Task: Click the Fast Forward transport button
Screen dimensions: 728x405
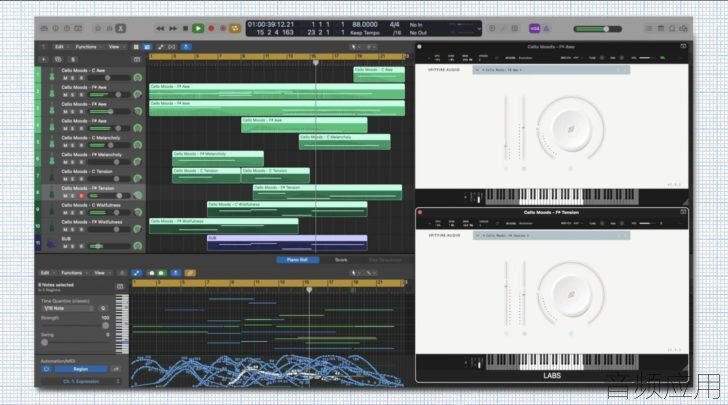Action: click(x=173, y=28)
